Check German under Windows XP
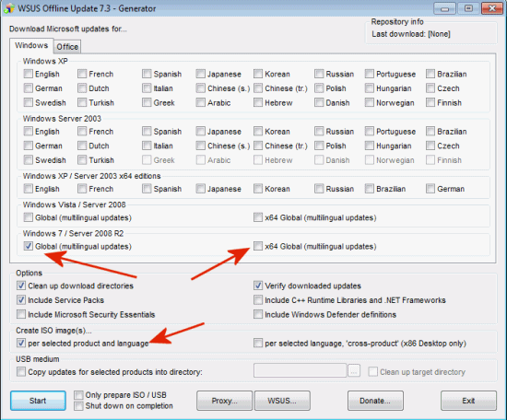 click(29, 87)
